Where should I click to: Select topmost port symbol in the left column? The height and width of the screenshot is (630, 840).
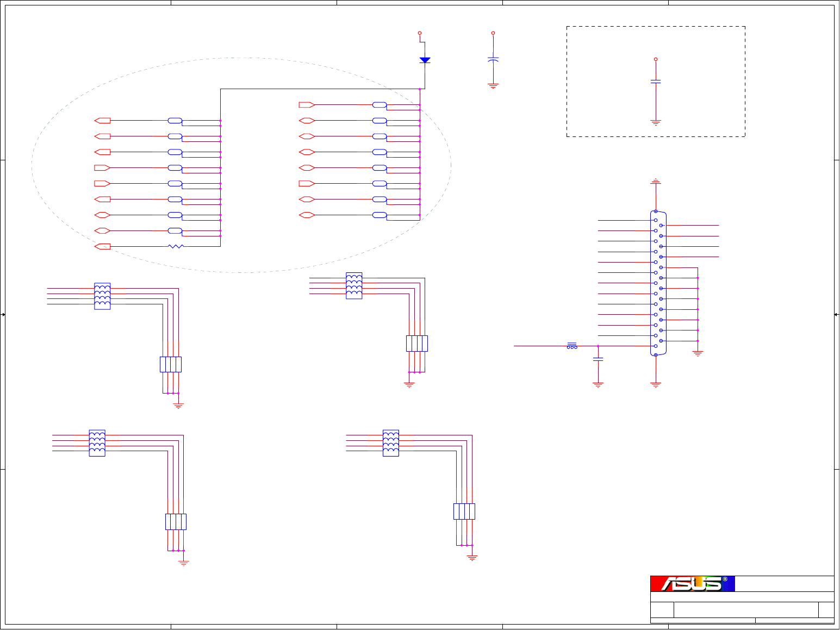[102, 121]
